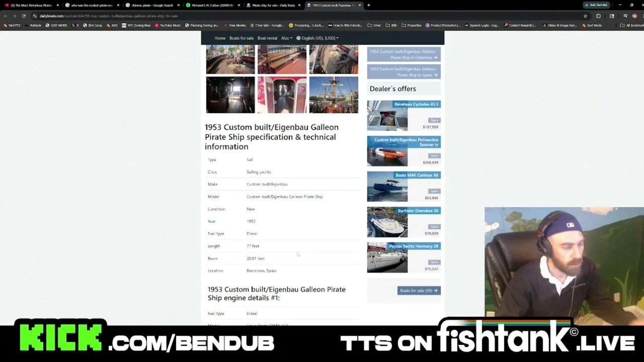
Task: Reload the page with the refresh icon
Action: pos(24,16)
